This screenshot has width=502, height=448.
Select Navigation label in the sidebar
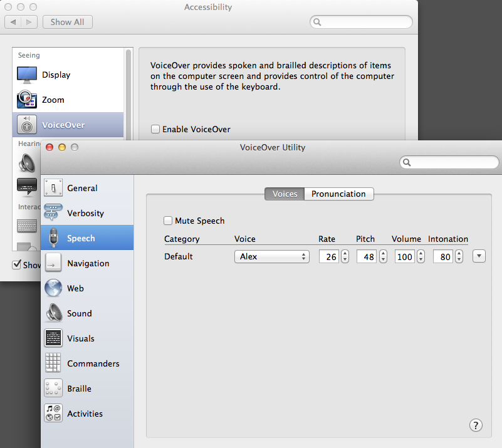(88, 263)
